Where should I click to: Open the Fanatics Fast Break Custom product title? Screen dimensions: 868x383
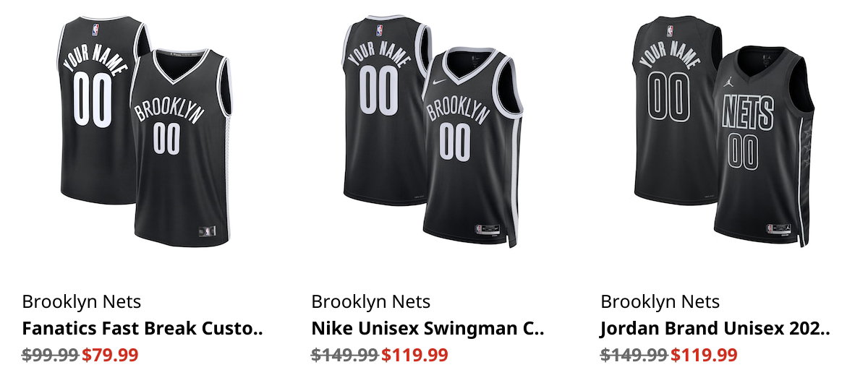(142, 329)
